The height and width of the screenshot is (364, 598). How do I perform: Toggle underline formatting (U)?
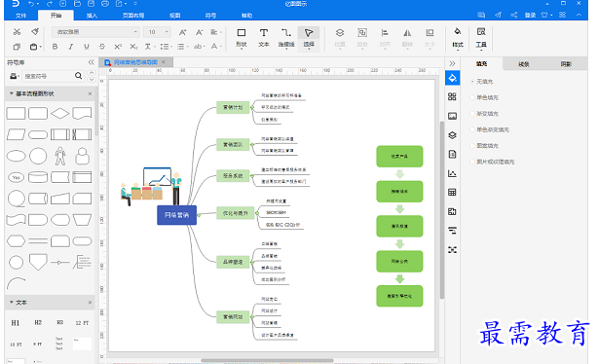[x=87, y=47]
